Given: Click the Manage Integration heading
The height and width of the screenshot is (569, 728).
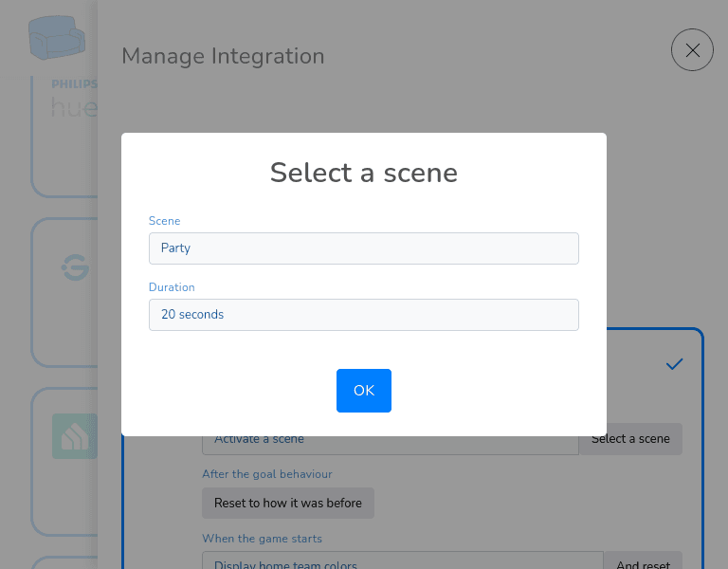Looking at the screenshot, I should 223,56.
